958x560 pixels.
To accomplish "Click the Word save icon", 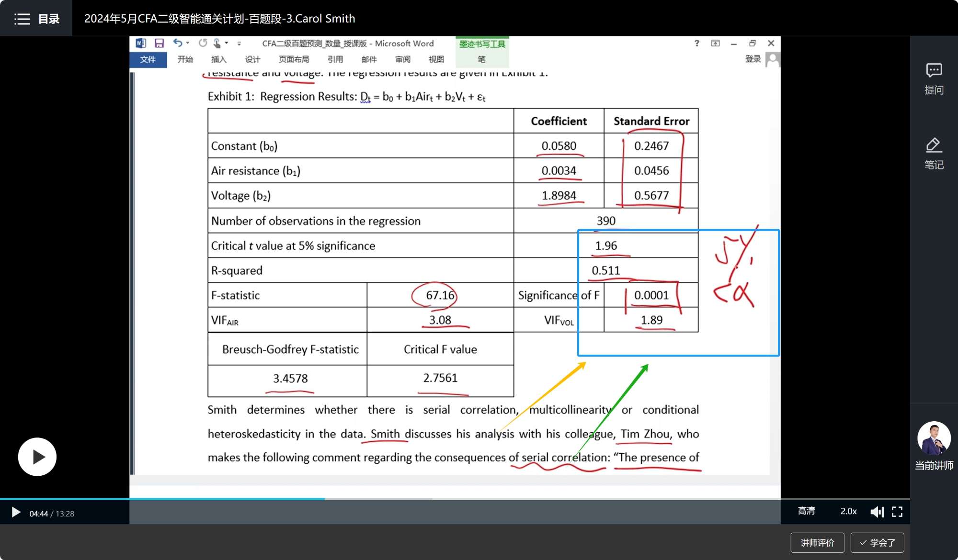I will (160, 43).
